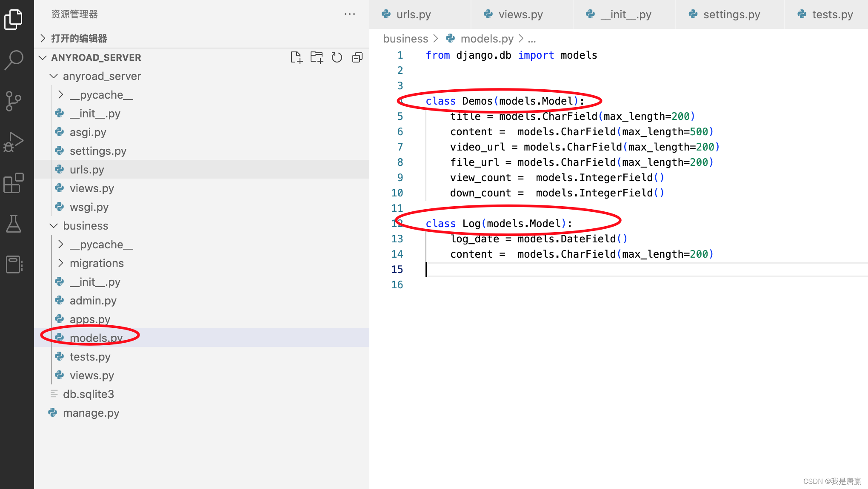
Task: Open the Run and Debug view
Action: [x=14, y=142]
